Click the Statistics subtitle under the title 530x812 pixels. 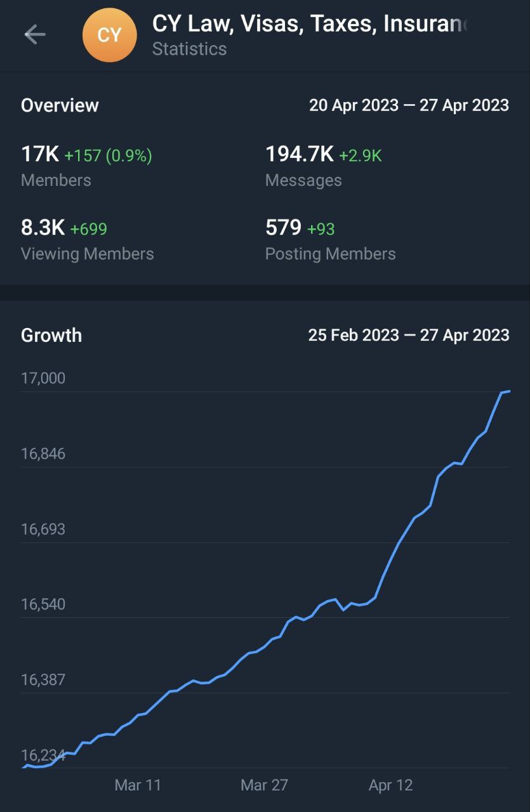click(x=189, y=49)
